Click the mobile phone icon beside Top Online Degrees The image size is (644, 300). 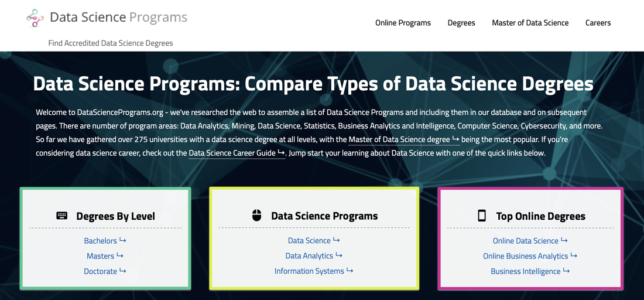(482, 216)
